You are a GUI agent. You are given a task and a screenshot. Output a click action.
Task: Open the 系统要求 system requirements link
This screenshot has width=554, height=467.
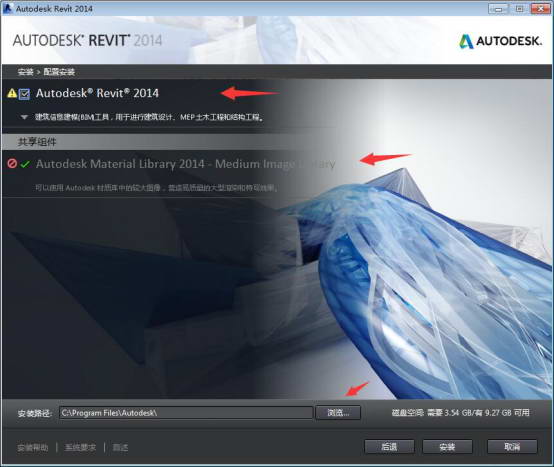coord(80,448)
